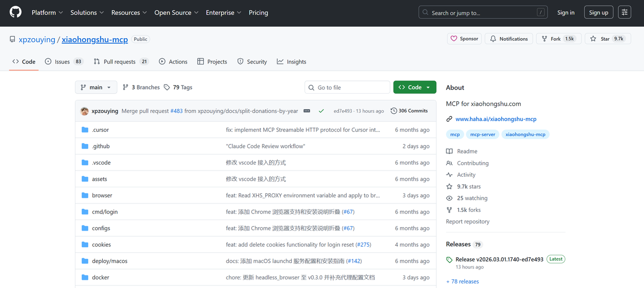Switch to the Projects tab
Image resolution: width=644 pixels, height=288 pixels.
[x=212, y=61]
